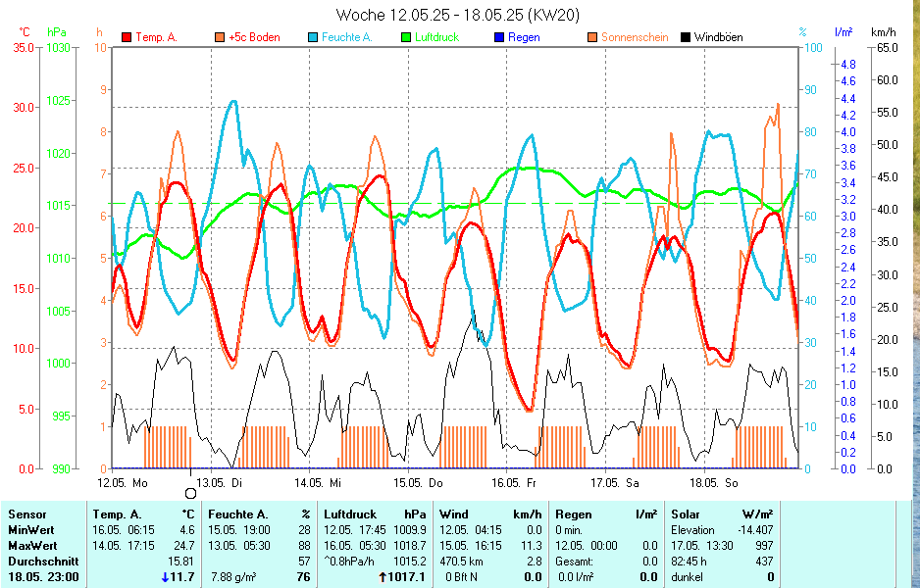This screenshot has width=920, height=588.
Task: Click the 'Sonnenschein' legend label
Action: coord(635,37)
